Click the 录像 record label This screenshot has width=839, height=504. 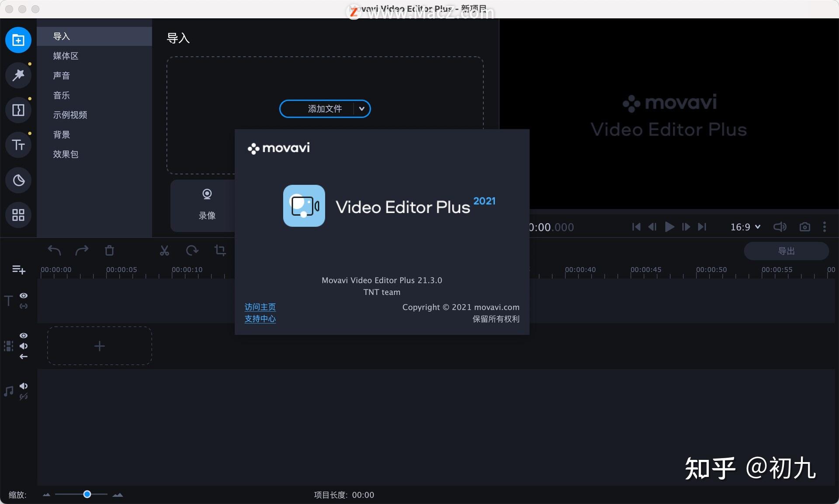[x=207, y=215]
